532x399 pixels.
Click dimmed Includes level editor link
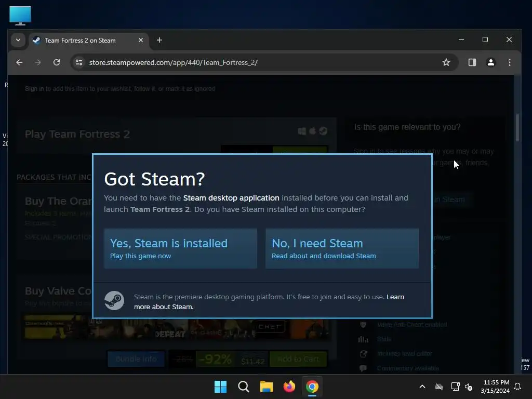pyautogui.click(x=404, y=353)
